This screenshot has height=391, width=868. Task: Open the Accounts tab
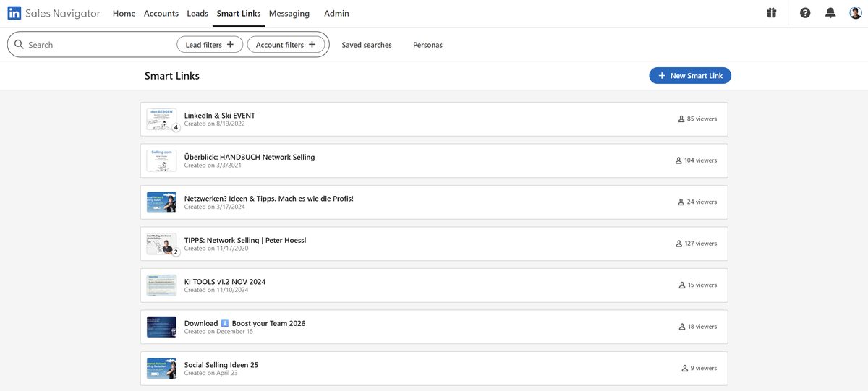click(161, 13)
